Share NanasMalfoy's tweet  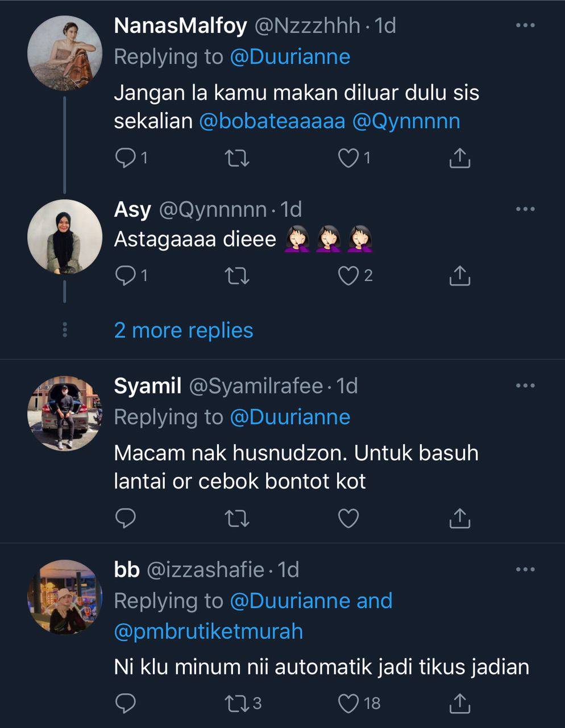click(459, 158)
